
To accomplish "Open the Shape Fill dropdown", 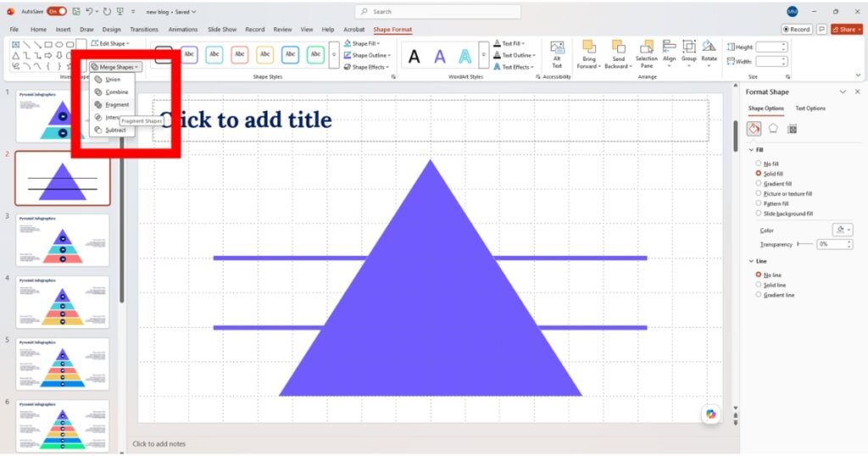I will click(x=362, y=43).
